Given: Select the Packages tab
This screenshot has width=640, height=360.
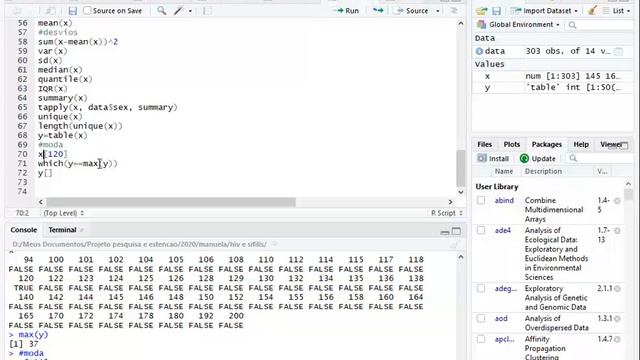Looking at the screenshot, I should click(547, 144).
